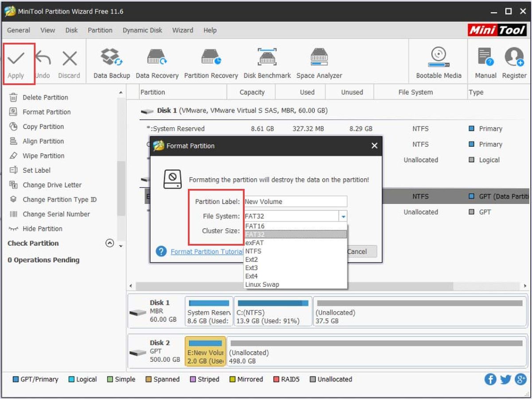The width and height of the screenshot is (532, 399).
Task: Click the Register account icon
Action: point(514,58)
